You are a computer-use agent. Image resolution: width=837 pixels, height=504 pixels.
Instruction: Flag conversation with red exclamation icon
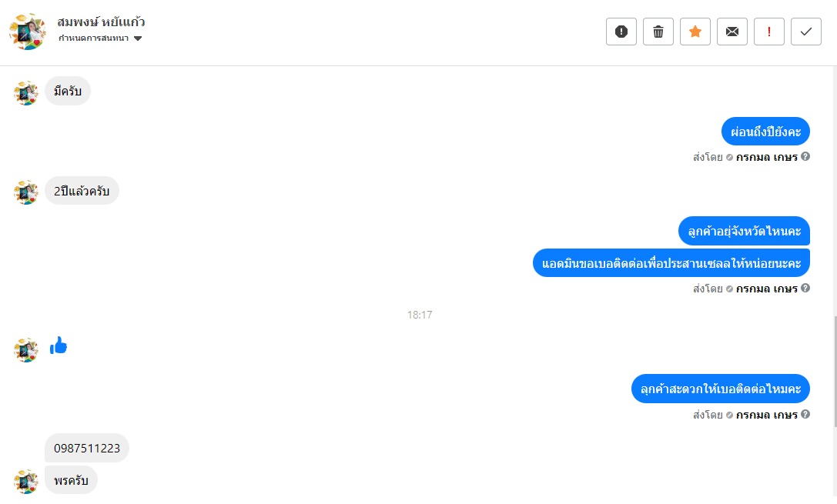[x=768, y=32]
